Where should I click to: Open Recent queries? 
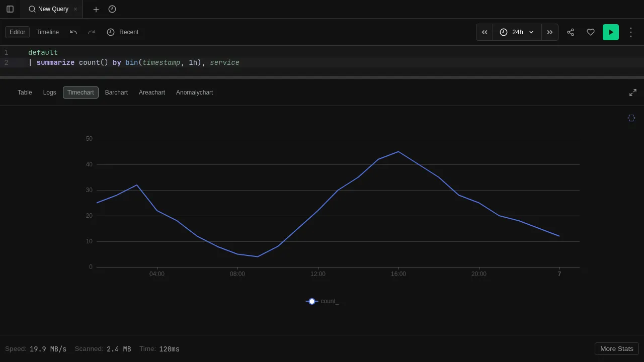click(x=123, y=32)
